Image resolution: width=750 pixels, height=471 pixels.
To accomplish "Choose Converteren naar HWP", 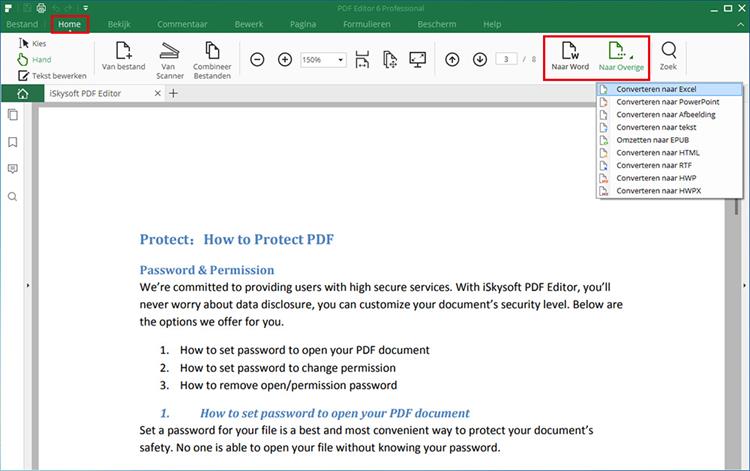I will pos(670,178).
